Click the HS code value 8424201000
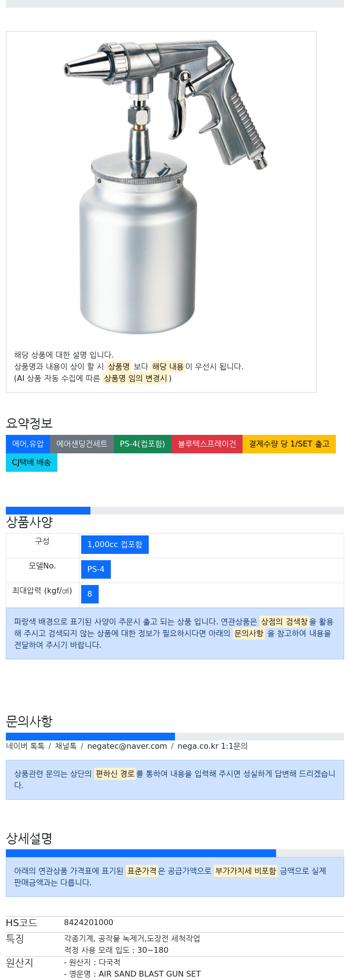Viewport: 350px width, 980px height. tap(88, 923)
